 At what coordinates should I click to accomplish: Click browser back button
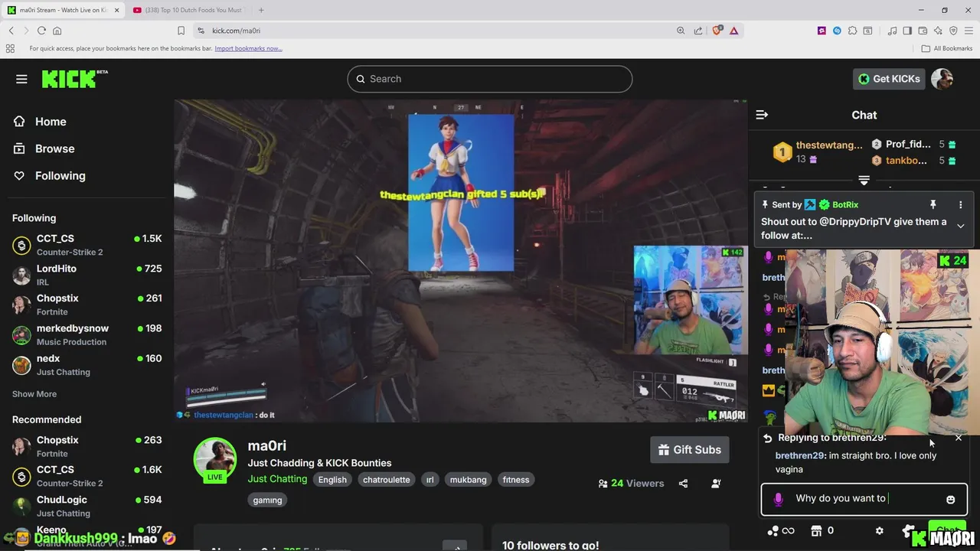[x=11, y=31]
